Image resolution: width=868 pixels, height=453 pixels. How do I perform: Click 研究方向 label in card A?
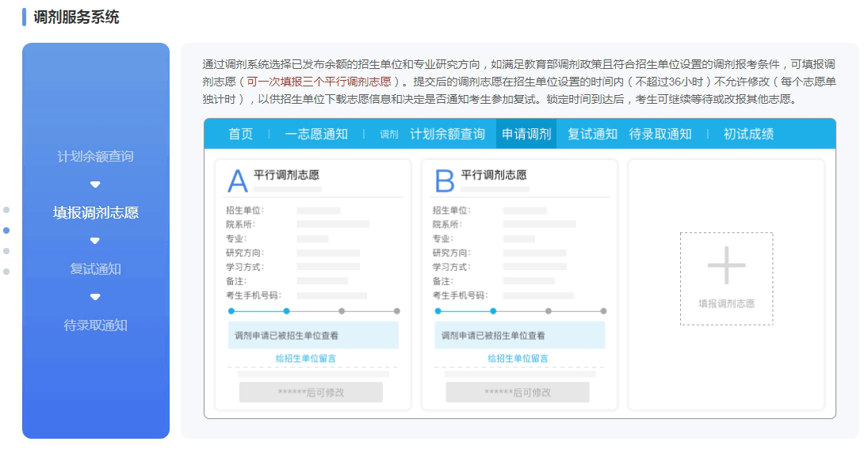(245, 253)
